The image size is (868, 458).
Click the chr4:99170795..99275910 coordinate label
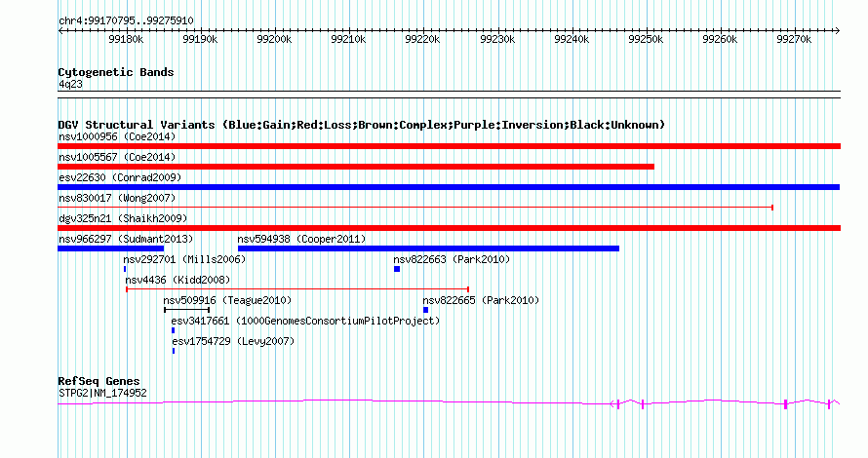coord(126,21)
